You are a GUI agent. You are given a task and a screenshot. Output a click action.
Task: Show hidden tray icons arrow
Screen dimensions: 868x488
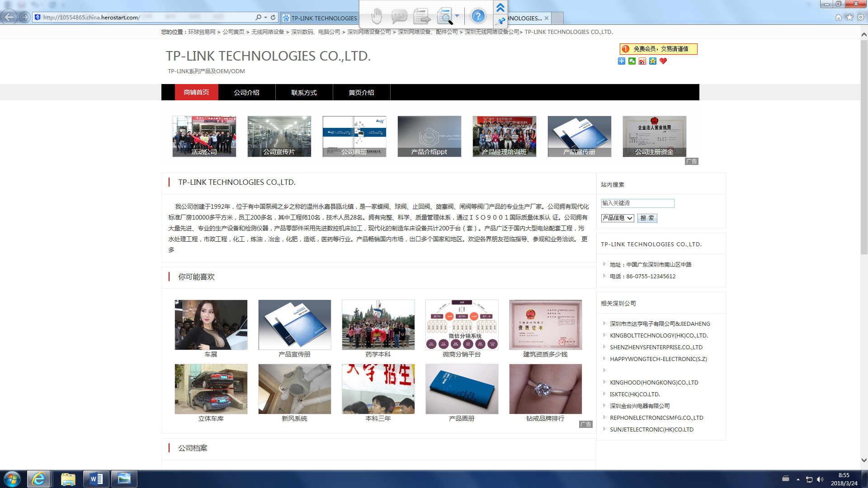[798, 479]
